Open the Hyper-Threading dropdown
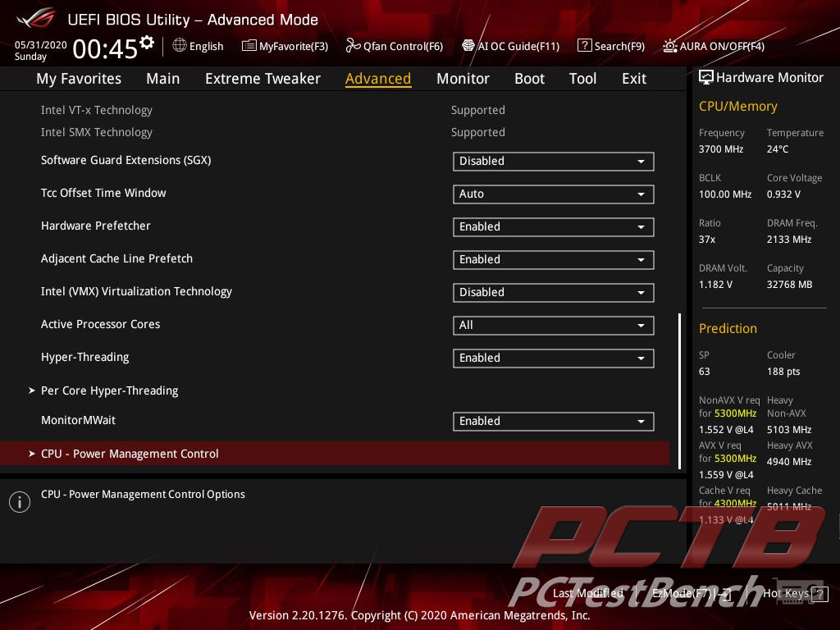Image resolution: width=840 pixels, height=630 pixels. tap(554, 358)
